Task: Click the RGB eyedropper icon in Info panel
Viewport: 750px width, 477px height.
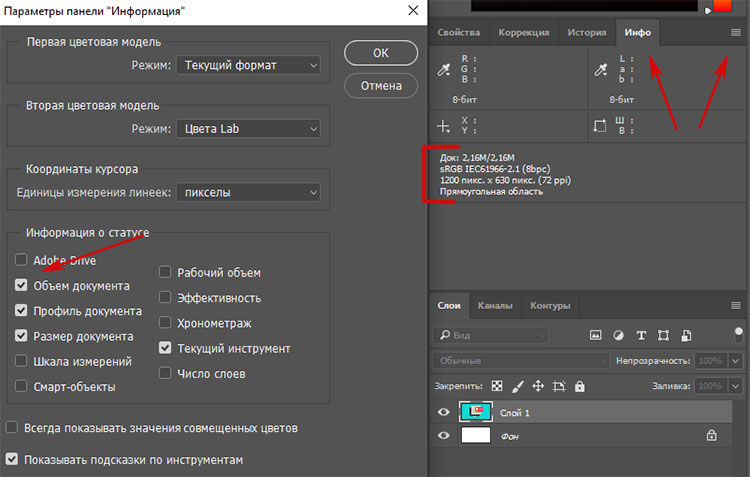Action: click(444, 70)
